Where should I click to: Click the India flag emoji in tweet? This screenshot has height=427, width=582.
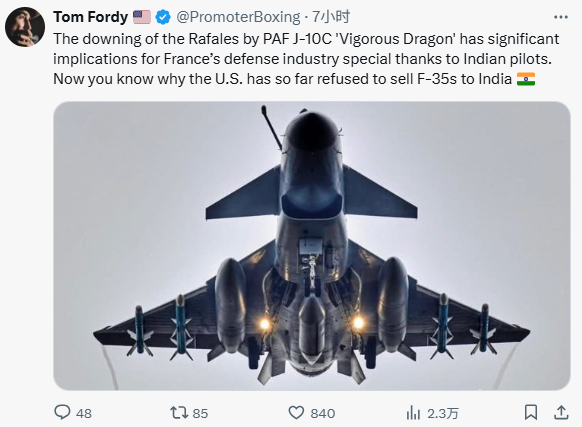tap(526, 79)
